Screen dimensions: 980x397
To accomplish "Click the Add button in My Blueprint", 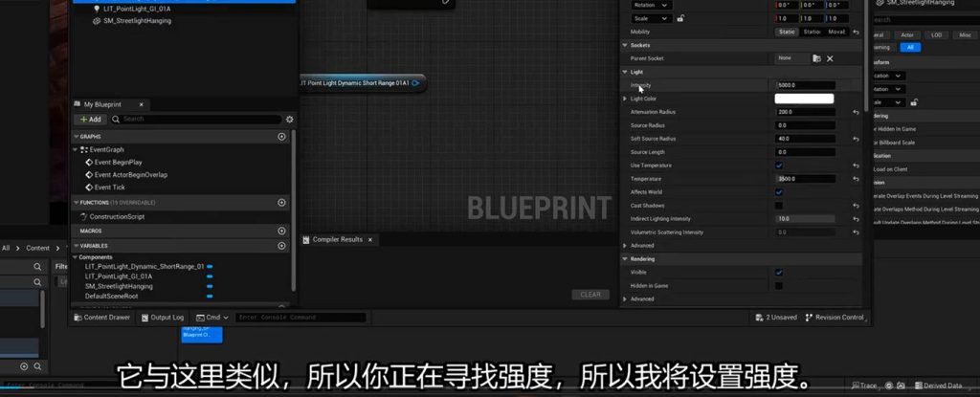I will (x=90, y=120).
